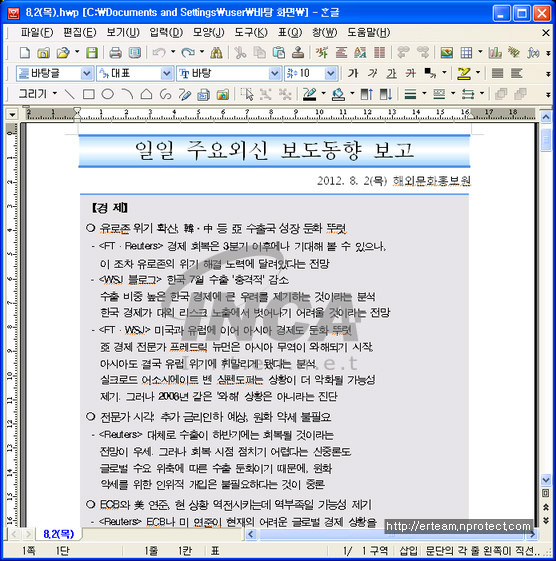
Task: Open the 그리기 drawing menu button
Action: [x=37, y=94]
